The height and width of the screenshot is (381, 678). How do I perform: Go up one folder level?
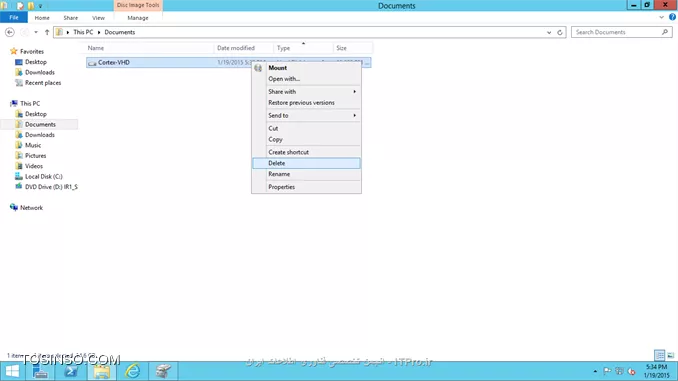point(47,32)
